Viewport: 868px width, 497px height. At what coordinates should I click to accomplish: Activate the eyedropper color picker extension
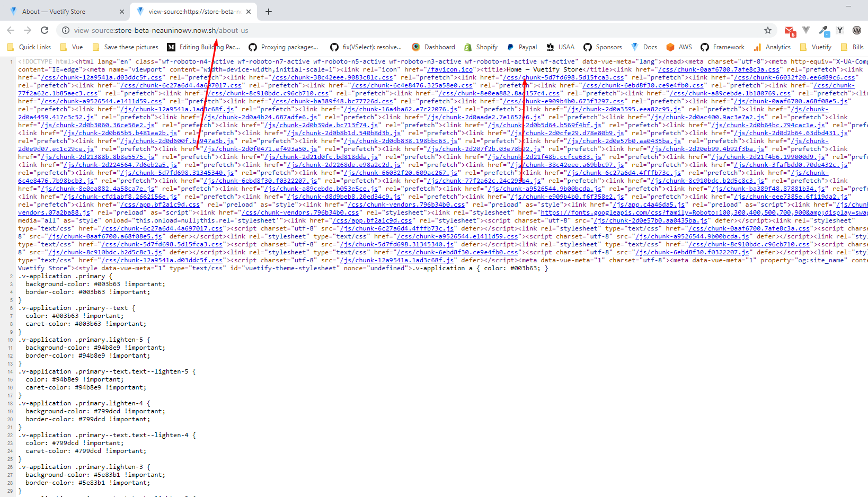tap(824, 31)
